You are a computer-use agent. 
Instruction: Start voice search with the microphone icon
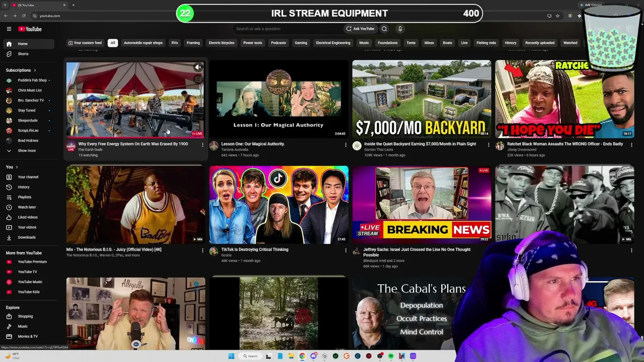coord(400,29)
